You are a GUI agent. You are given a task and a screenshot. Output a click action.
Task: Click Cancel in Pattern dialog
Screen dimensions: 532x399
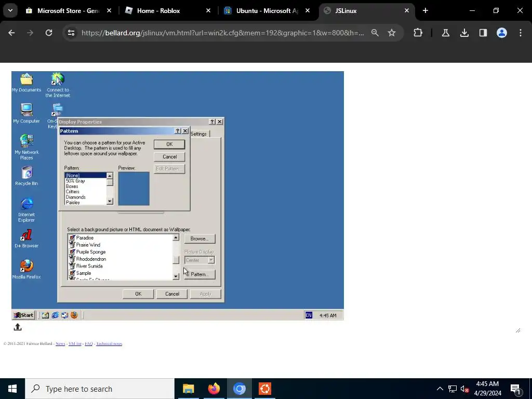(x=169, y=157)
